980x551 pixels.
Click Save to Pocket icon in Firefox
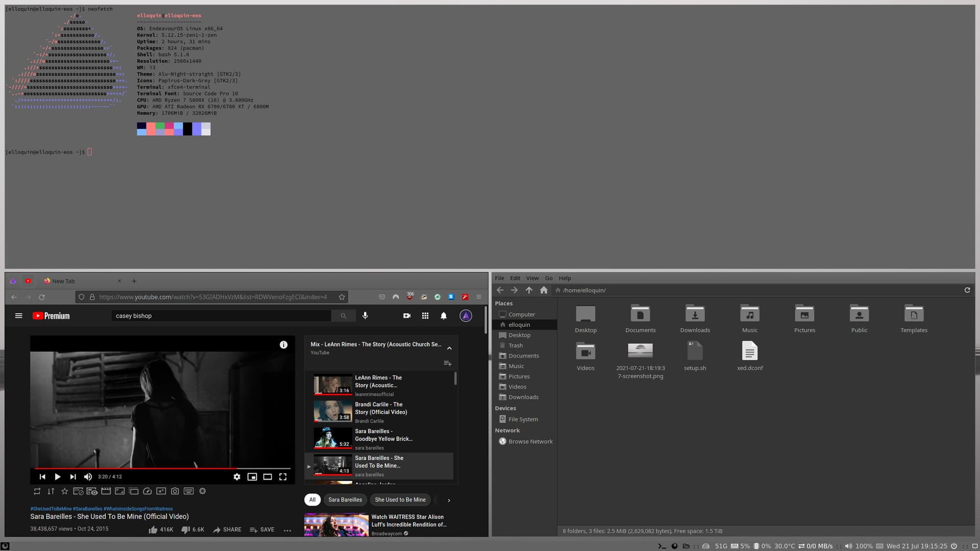[382, 297]
